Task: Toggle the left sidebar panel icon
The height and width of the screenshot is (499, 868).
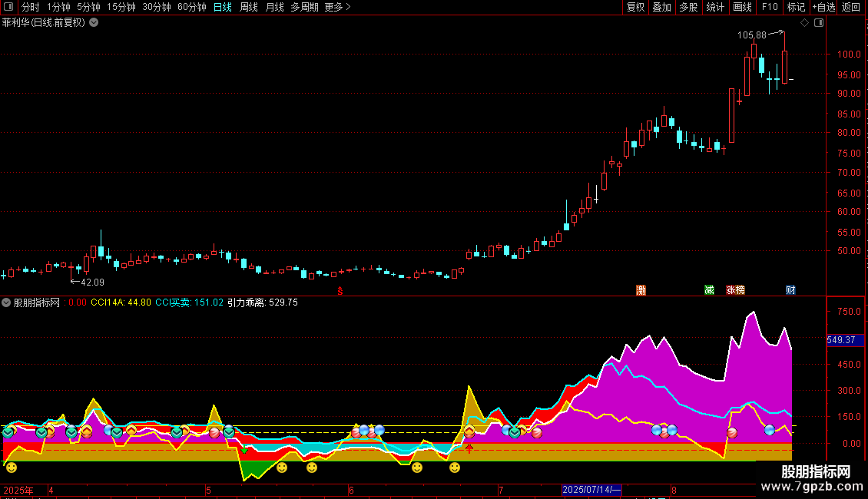Action: pyautogui.click(x=8, y=7)
